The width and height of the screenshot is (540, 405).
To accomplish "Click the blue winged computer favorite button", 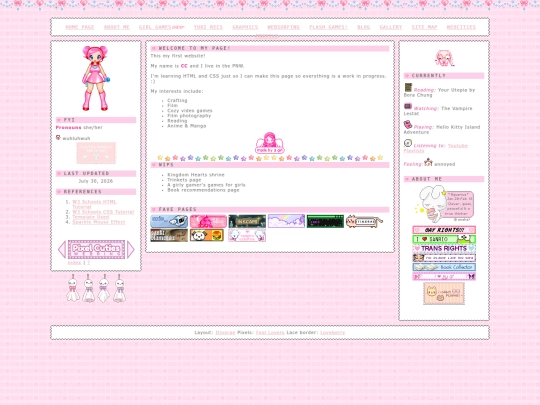I will (169, 221).
